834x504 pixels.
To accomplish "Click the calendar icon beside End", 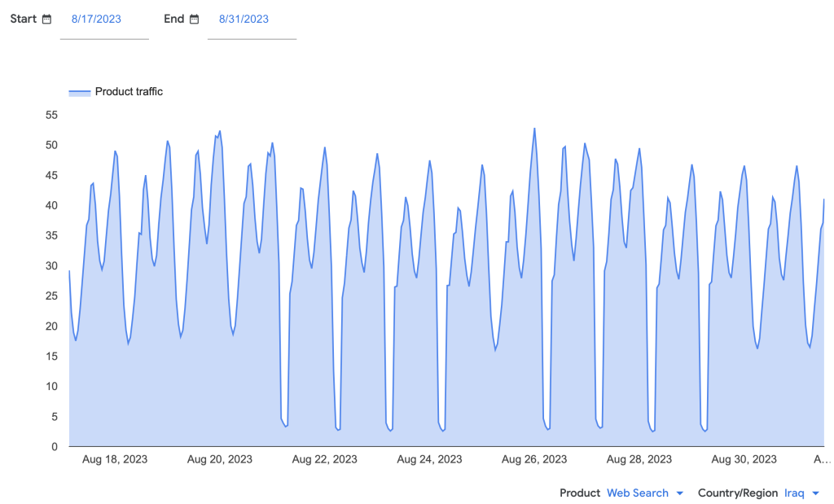I will click(x=194, y=19).
